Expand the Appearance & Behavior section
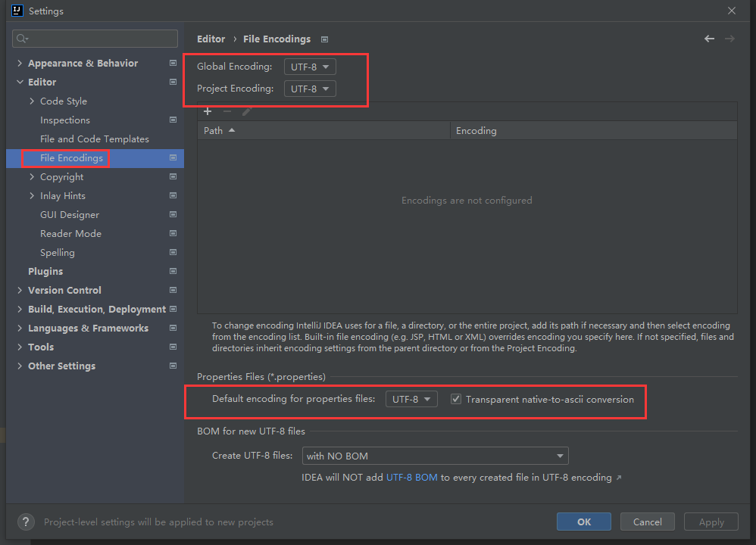Image resolution: width=756 pixels, height=545 pixels. [20, 63]
